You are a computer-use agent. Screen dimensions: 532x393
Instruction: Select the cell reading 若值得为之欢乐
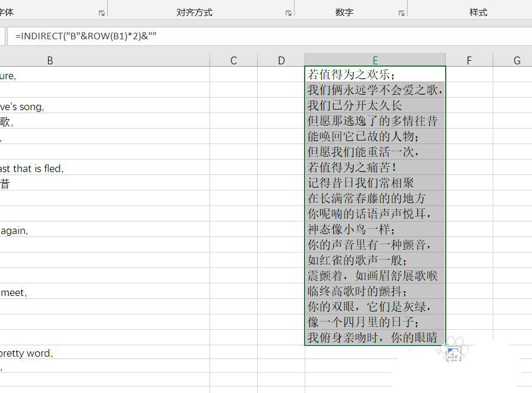pos(375,76)
